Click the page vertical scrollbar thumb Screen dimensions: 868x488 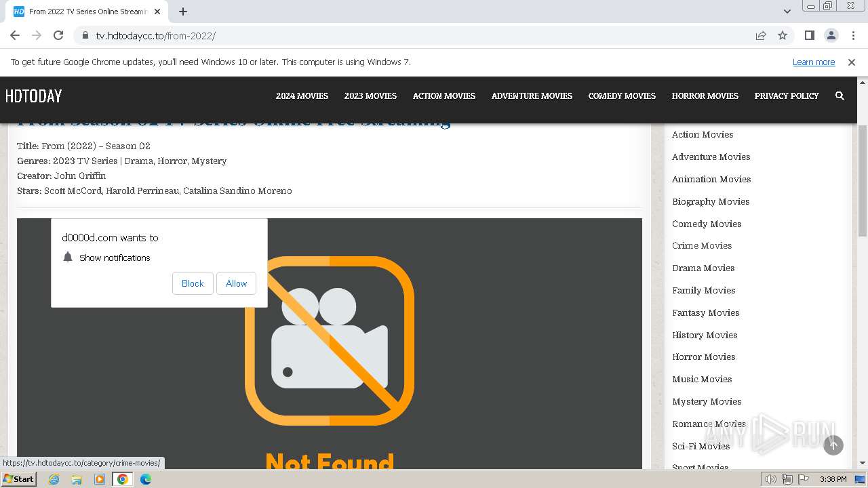[x=863, y=181]
